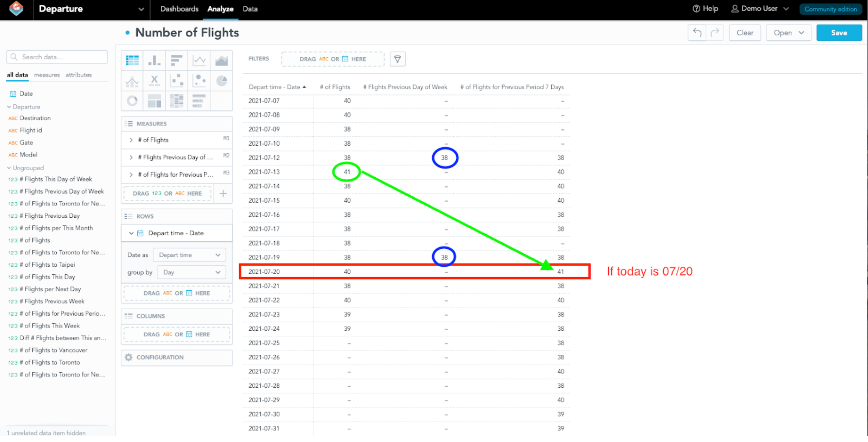This screenshot has width=868, height=442.
Task: Open the Demo User account dropdown
Action: click(760, 9)
